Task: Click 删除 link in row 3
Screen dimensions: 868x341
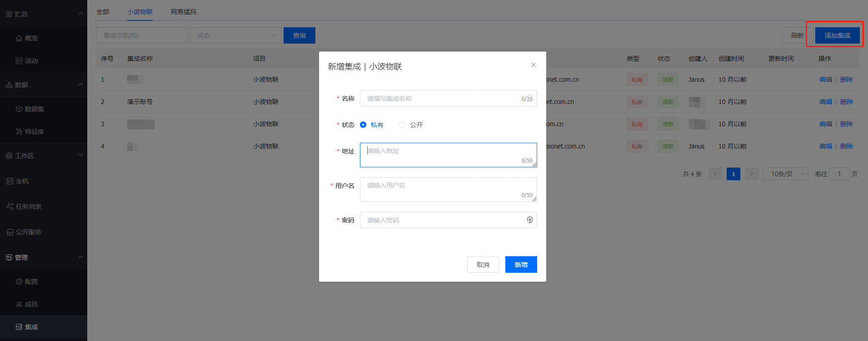Action: pos(847,124)
